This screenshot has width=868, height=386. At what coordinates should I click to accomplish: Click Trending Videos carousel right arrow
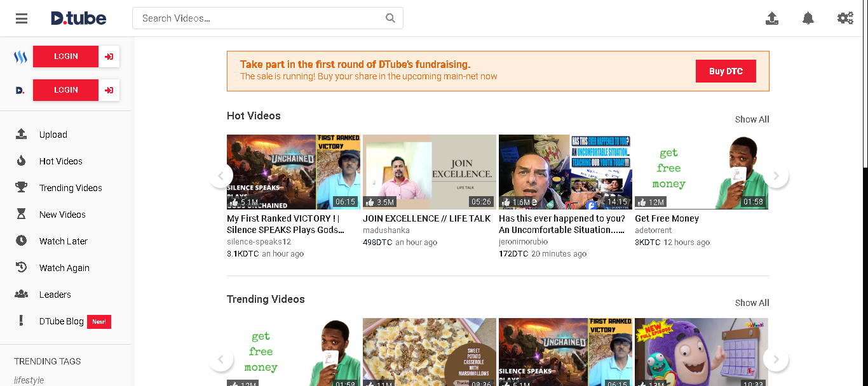click(776, 359)
